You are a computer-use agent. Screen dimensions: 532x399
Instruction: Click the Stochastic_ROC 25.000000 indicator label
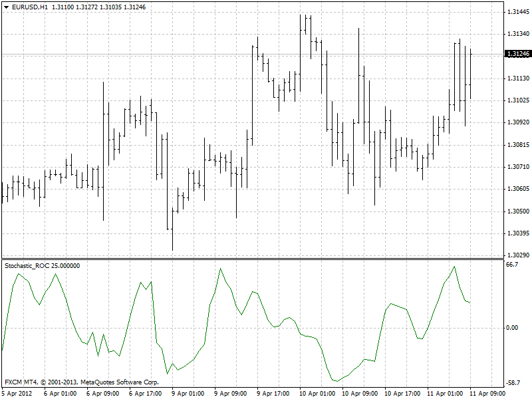pyautogui.click(x=43, y=265)
